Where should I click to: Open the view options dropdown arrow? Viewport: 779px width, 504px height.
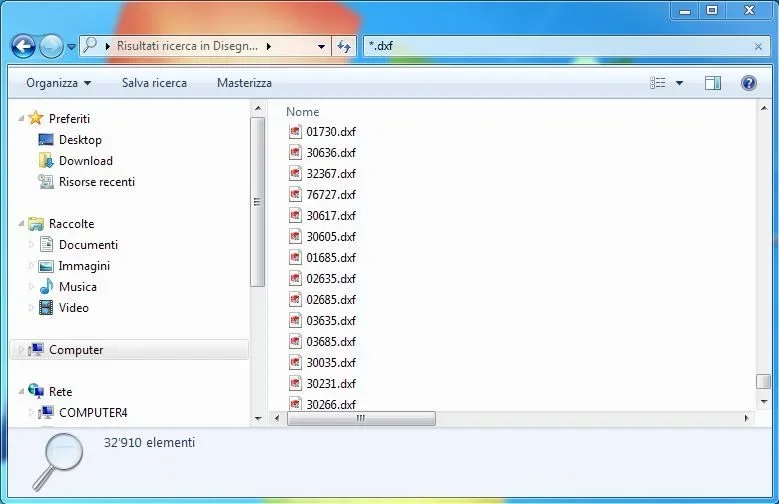coord(679,83)
